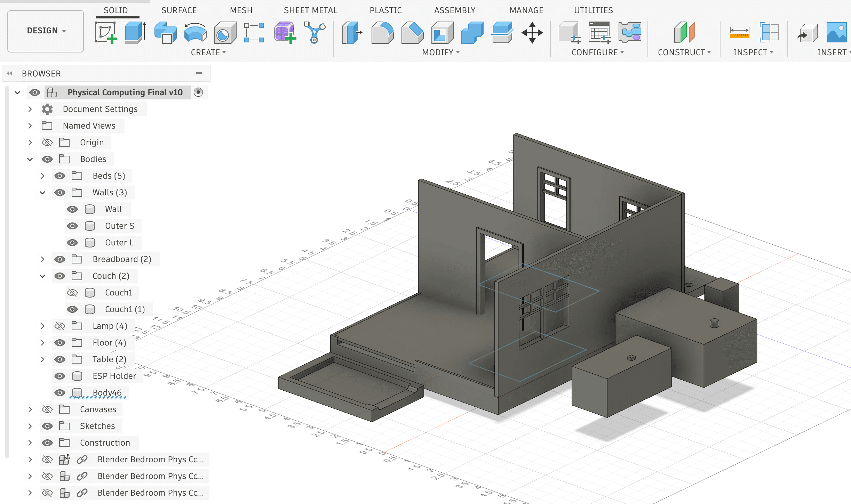The width and height of the screenshot is (851, 504).
Task: Switch to the SURFACE tab
Action: pos(179,10)
